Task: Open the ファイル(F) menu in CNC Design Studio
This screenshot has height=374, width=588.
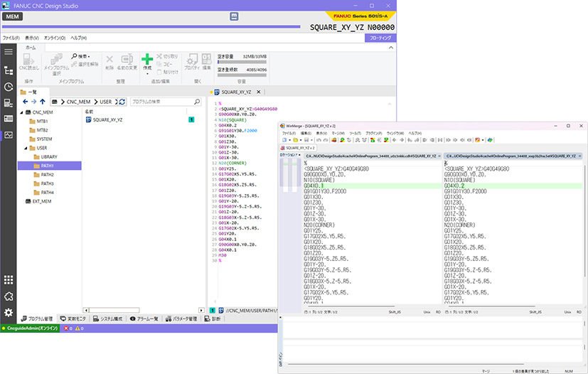Action: tap(11, 38)
